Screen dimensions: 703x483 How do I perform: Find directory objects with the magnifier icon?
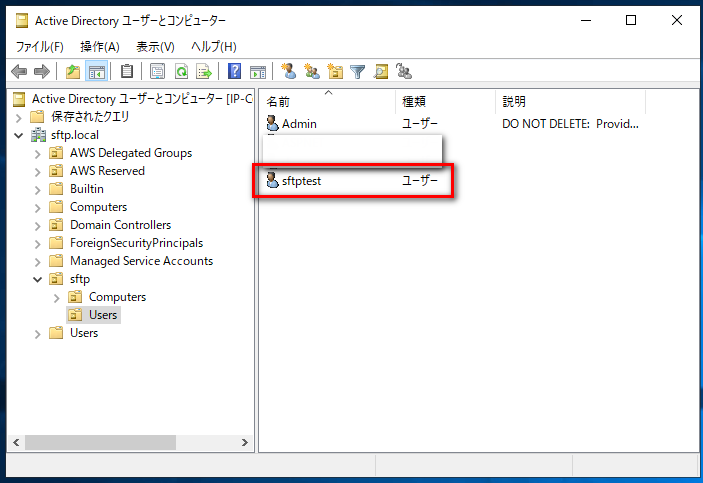(381, 71)
